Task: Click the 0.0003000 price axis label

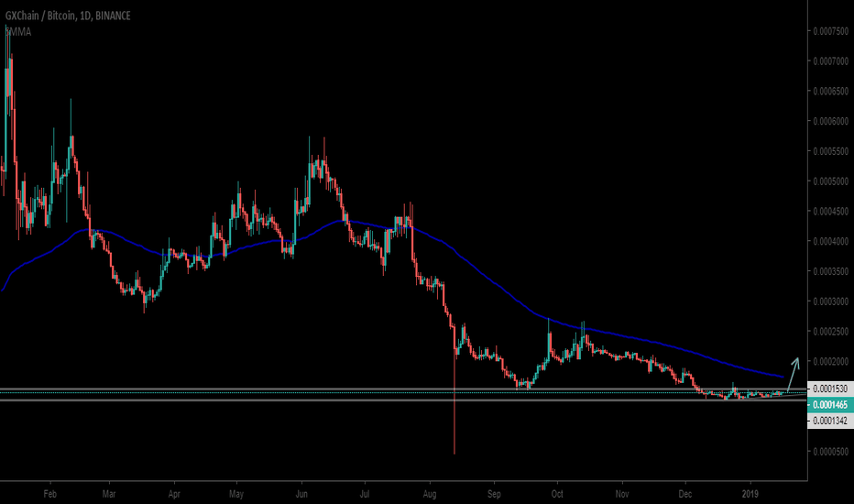Action: pos(830,301)
